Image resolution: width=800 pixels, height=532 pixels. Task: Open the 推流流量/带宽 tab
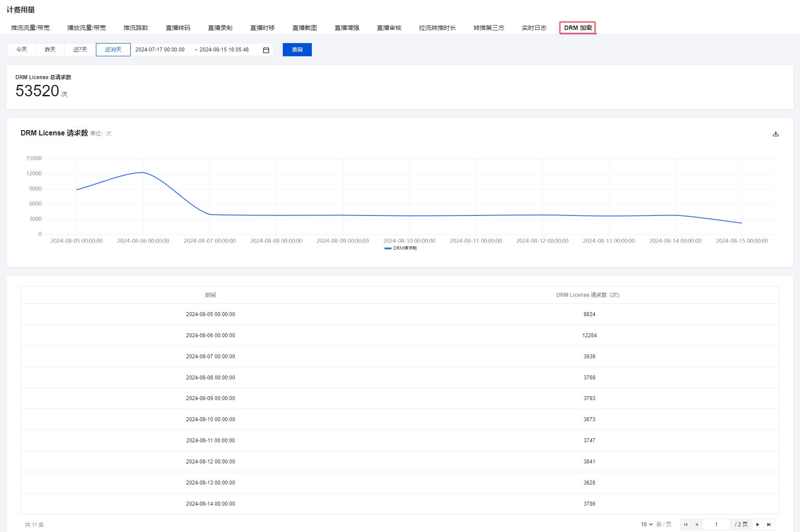(x=30, y=28)
